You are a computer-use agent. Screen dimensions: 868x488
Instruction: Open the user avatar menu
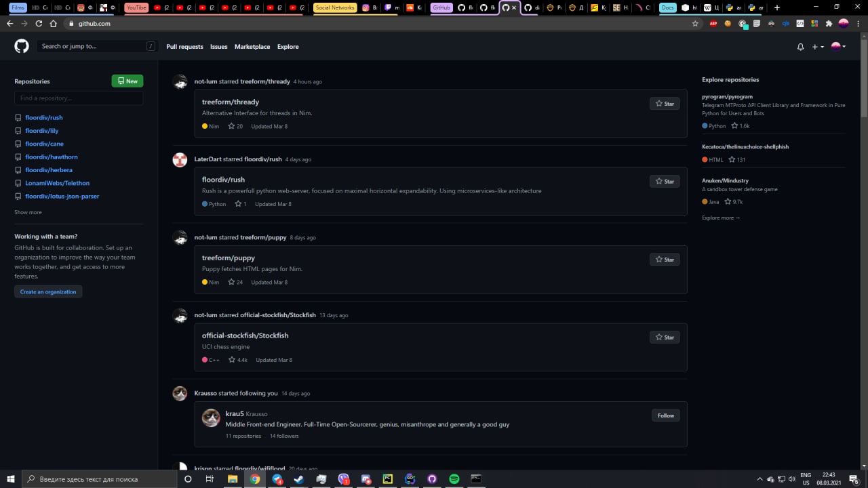(x=838, y=46)
